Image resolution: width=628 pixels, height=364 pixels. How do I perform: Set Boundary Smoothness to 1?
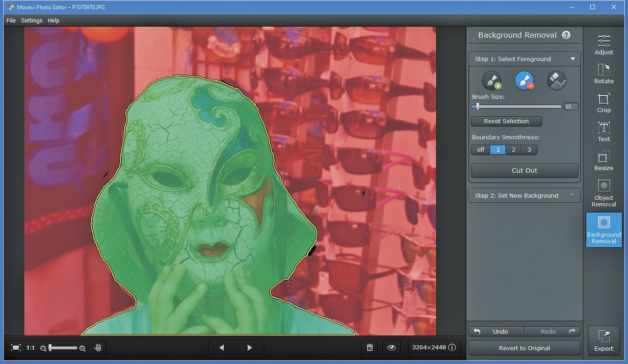click(497, 150)
